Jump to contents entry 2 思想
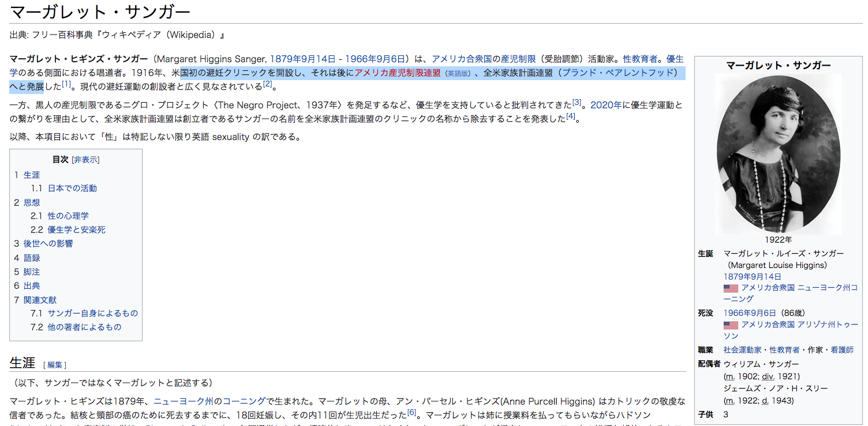Image resolution: width=868 pixels, height=426 pixels. (x=27, y=202)
